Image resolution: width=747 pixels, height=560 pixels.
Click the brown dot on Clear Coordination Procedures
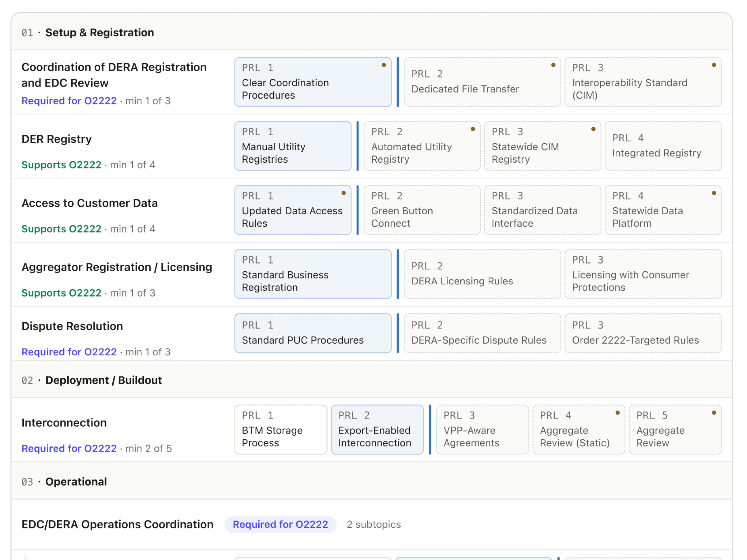(x=384, y=65)
